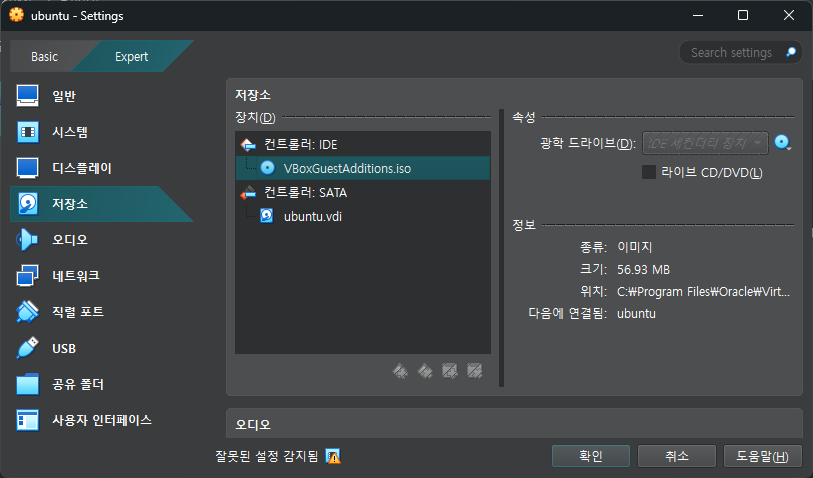
Task: Click the 56.93 MB size value
Action: tap(643, 270)
